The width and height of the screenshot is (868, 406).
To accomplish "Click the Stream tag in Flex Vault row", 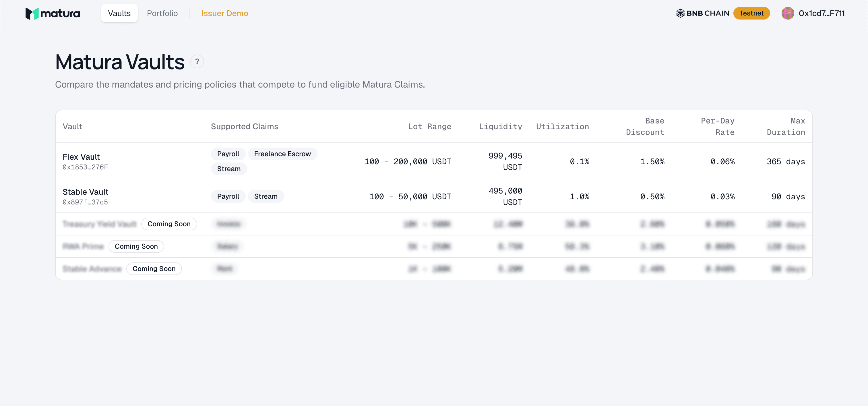I will [229, 169].
